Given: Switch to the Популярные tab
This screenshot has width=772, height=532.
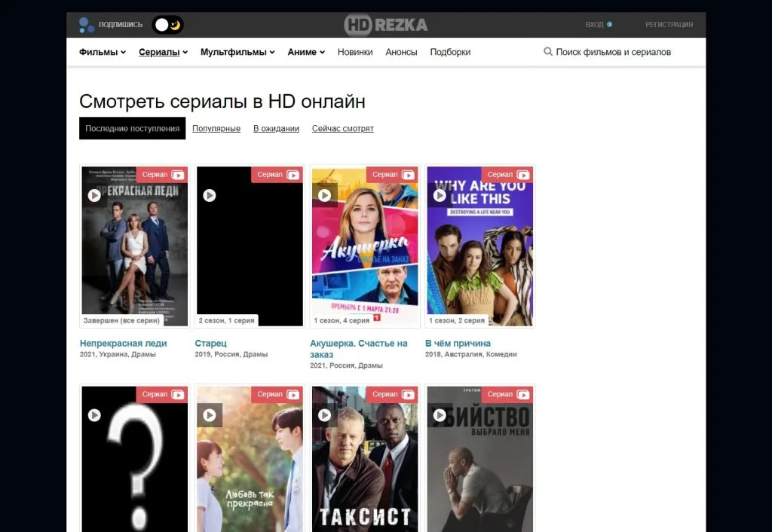Looking at the screenshot, I should [x=216, y=128].
